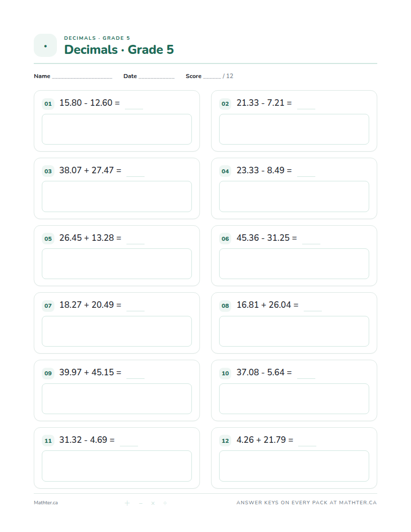Click the Mathter.ca footer text
Viewport: 411px width, 532px height.
pos(46,502)
